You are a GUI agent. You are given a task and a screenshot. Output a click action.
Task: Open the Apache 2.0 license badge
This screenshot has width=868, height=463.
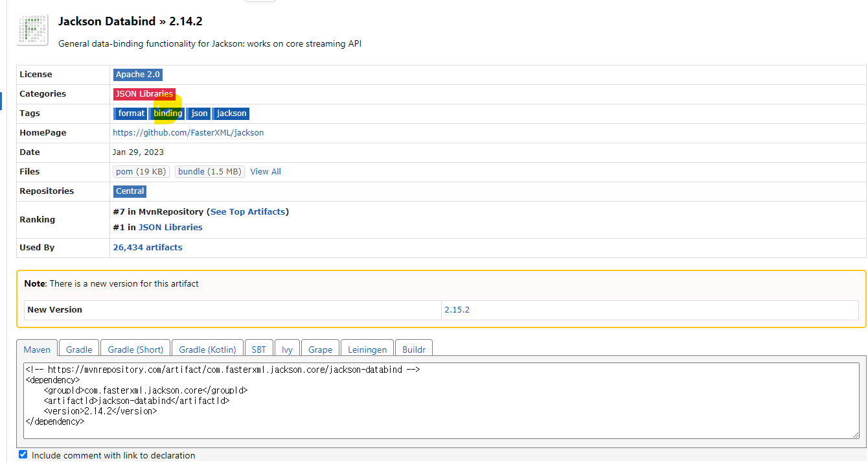138,75
